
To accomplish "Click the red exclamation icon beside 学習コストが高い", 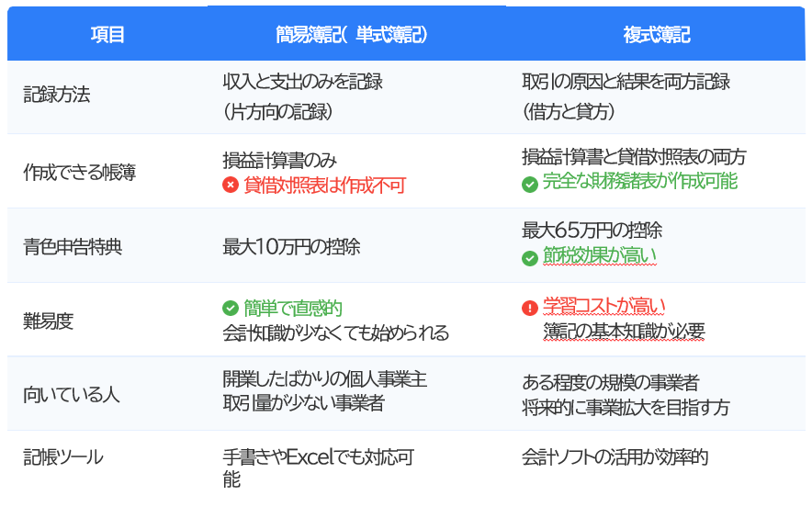I will pos(530,309).
